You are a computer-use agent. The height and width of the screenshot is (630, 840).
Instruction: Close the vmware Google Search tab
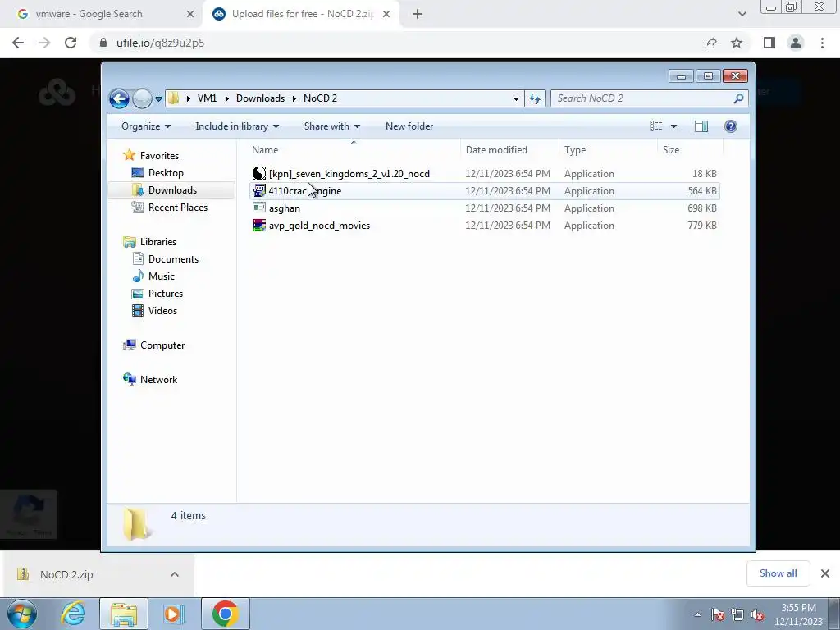coord(190,15)
